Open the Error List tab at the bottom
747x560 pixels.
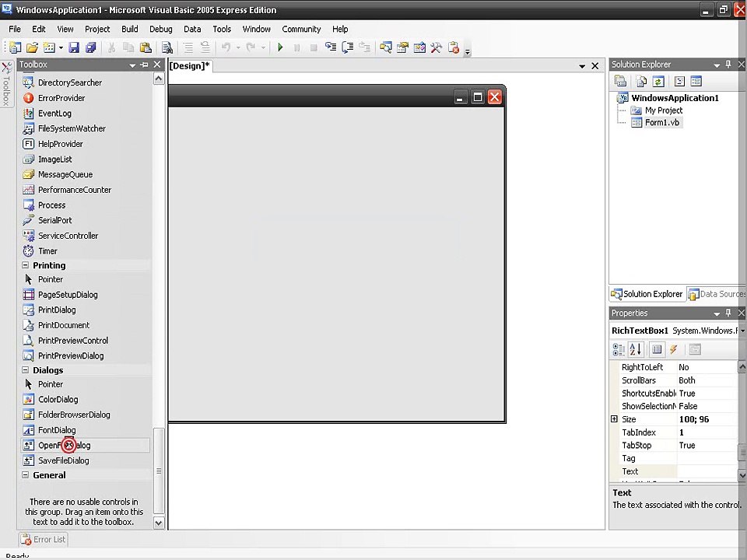click(44, 540)
